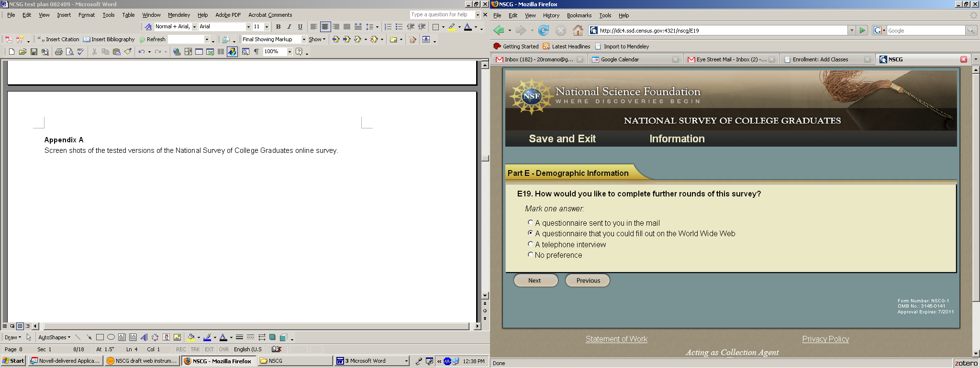Viewport: 980px width, 368px height.
Task: Open the Word Format menu
Action: coord(87,15)
